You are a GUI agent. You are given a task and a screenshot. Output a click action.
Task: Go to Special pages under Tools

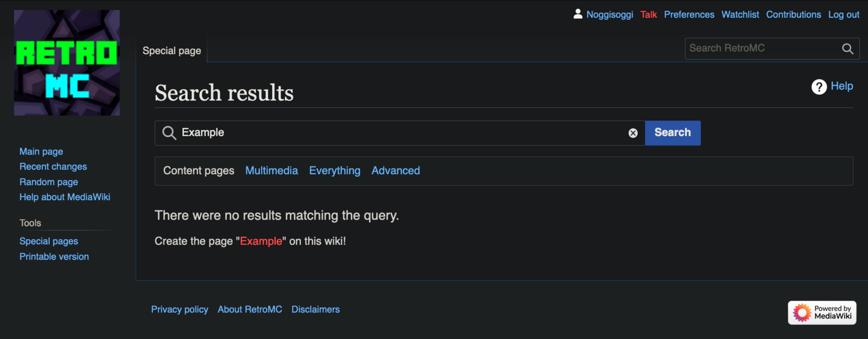click(x=48, y=241)
